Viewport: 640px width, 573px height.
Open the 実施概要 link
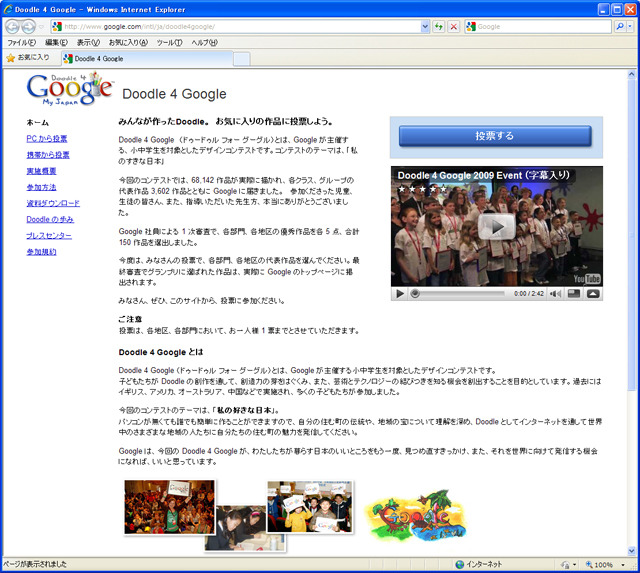click(x=41, y=171)
